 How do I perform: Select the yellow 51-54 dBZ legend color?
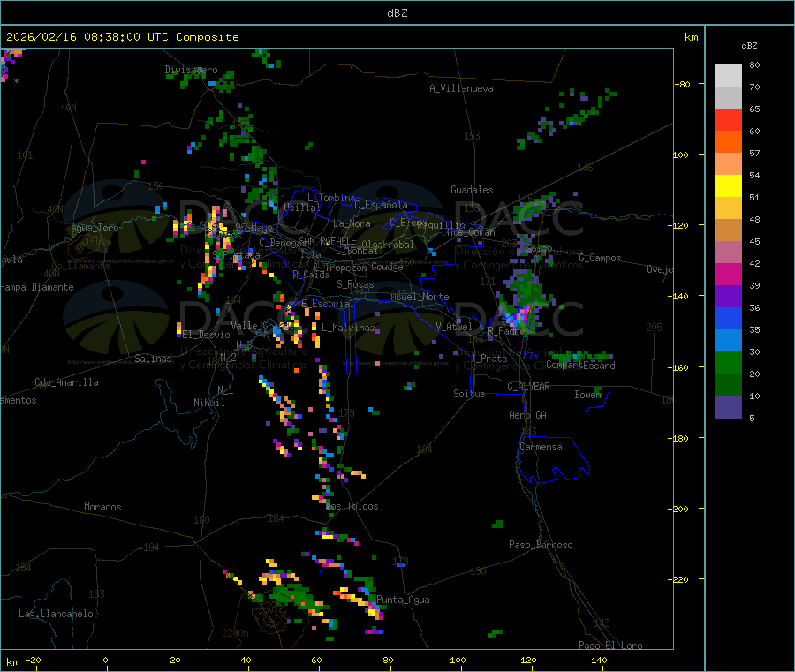point(728,186)
